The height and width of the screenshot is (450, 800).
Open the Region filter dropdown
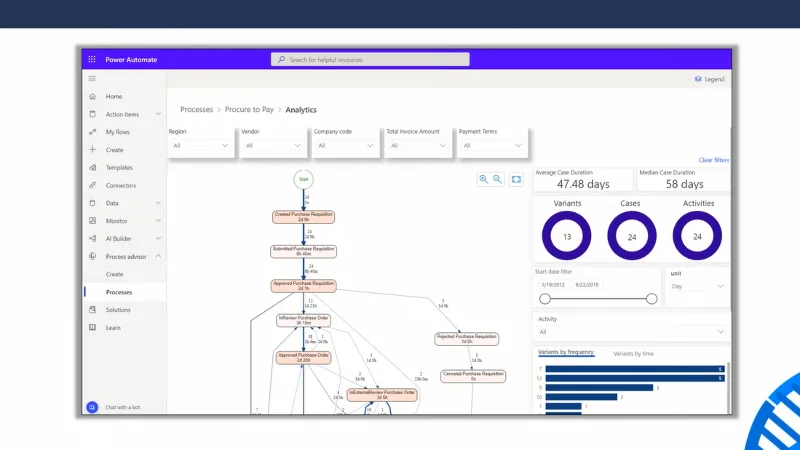click(201, 145)
